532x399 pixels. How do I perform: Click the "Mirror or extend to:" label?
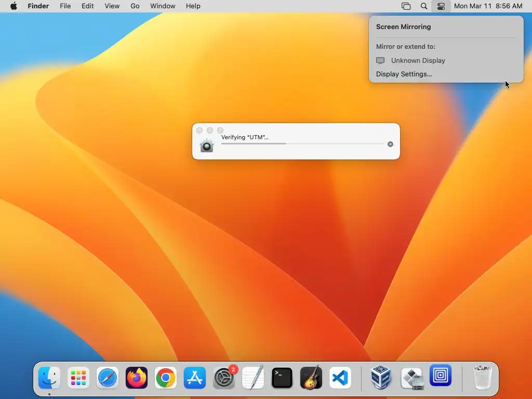coord(406,46)
